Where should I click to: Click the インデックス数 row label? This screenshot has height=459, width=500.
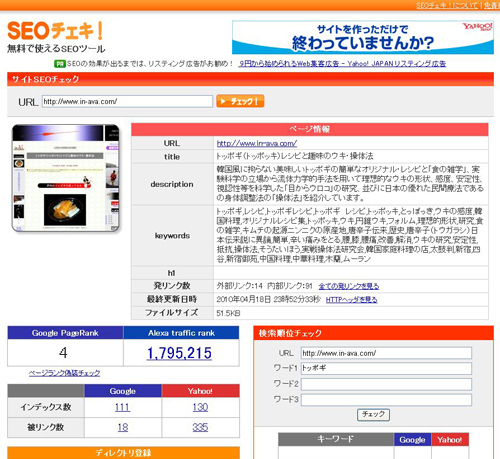pyautogui.click(x=46, y=407)
